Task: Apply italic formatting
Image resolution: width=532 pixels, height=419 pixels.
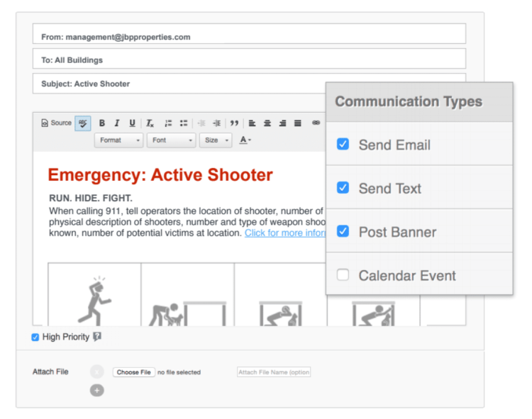Action: (117, 123)
